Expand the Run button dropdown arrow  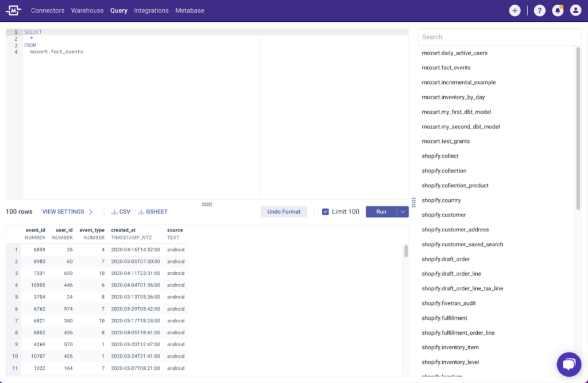tap(403, 211)
